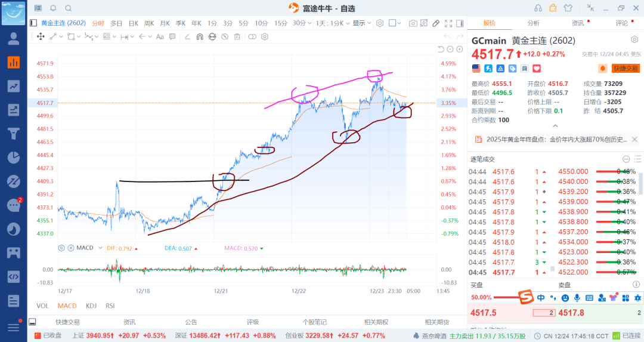Image resolution: width=644 pixels, height=342 pixels.
Task: Select 日K chart period
Action: coord(134,23)
